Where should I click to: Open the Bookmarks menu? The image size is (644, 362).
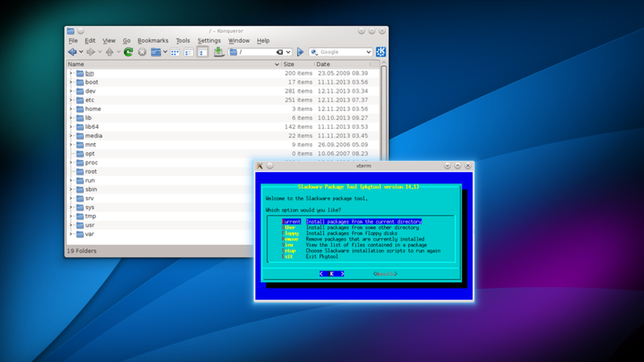(153, 41)
